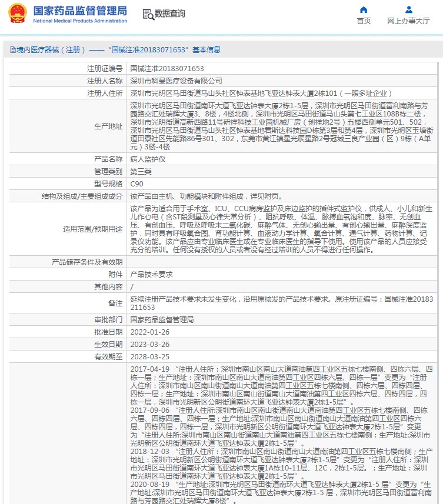Image resolution: width=443 pixels, height=504 pixels.
Task: Click the 其他内容 label
Action: point(108,287)
